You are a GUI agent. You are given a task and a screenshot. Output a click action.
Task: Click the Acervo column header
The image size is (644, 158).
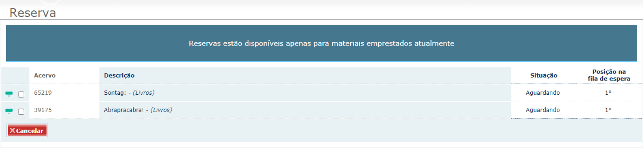pyautogui.click(x=45, y=76)
